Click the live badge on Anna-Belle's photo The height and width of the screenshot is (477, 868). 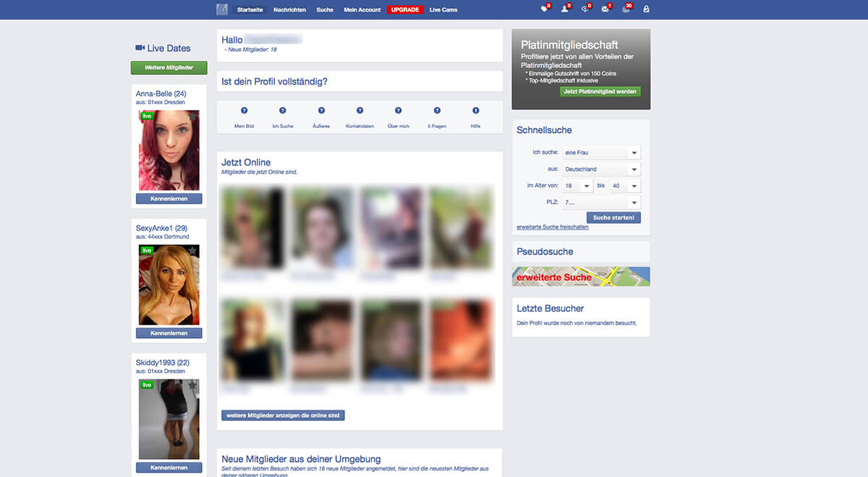(147, 116)
